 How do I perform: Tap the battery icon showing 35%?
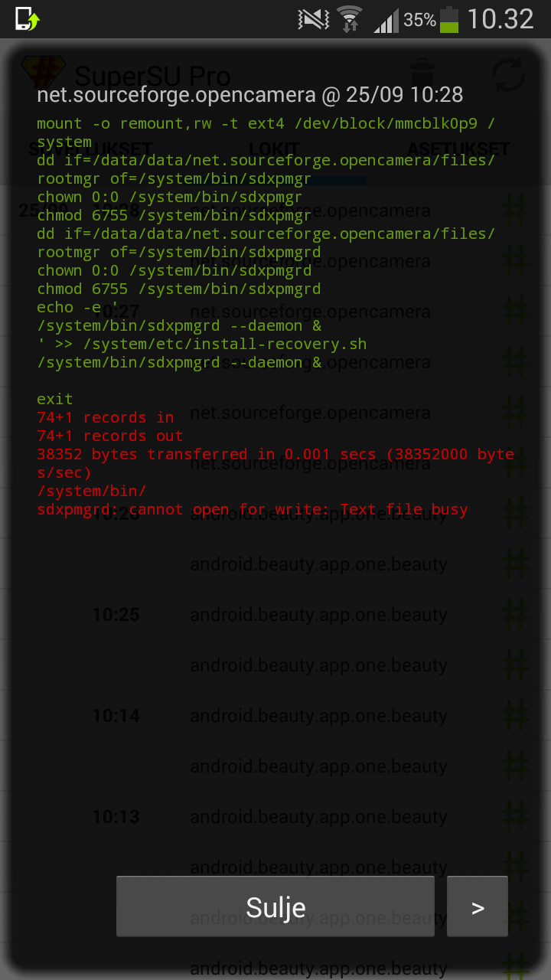pos(449,20)
